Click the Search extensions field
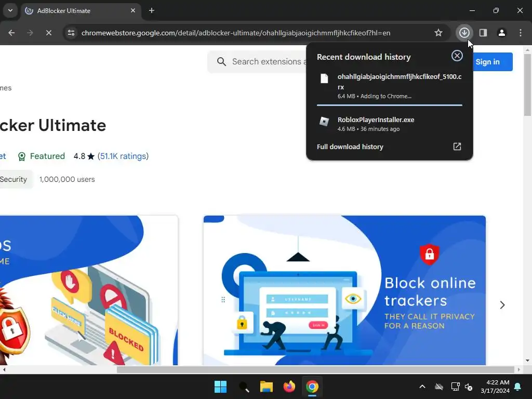Screen dimensions: 532x399 pos(258,62)
